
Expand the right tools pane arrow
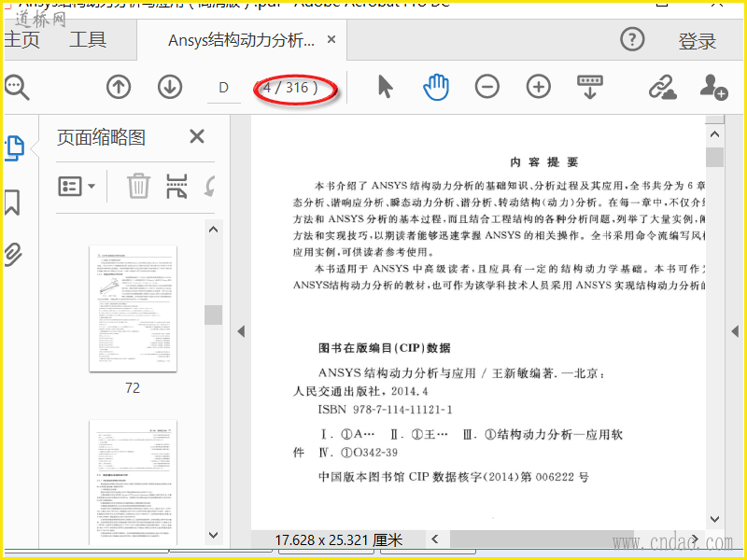click(735, 331)
